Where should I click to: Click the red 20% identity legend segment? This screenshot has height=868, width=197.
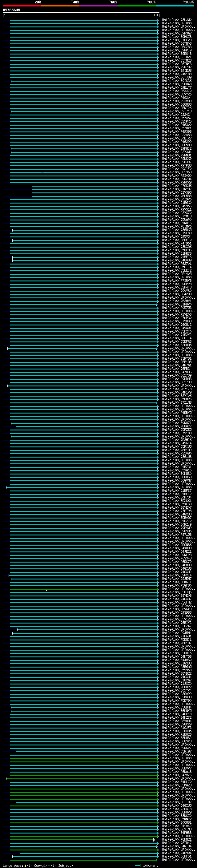pos(22,6)
